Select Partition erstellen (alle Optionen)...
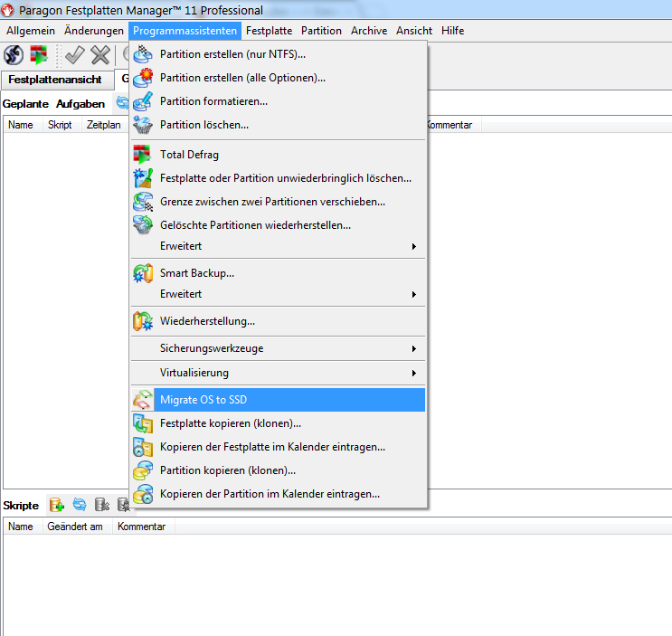Viewport: 672px width, 636px height. [x=279, y=78]
